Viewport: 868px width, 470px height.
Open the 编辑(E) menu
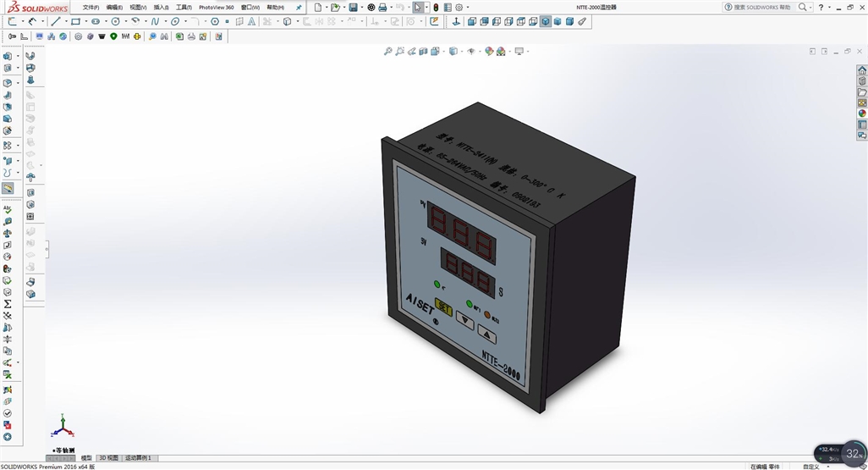point(114,8)
